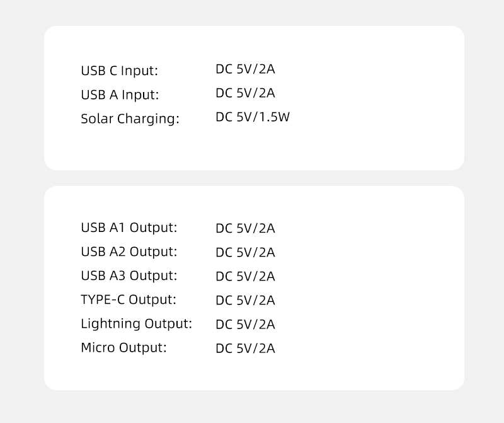Click the USB A2 Output label
This screenshot has width=504, height=423.
point(129,252)
